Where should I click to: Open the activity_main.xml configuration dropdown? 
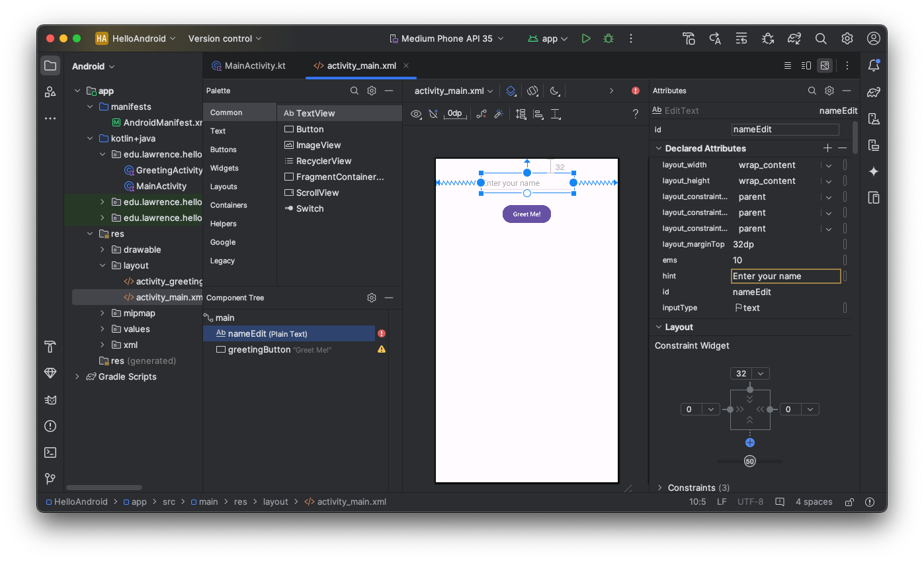point(454,91)
